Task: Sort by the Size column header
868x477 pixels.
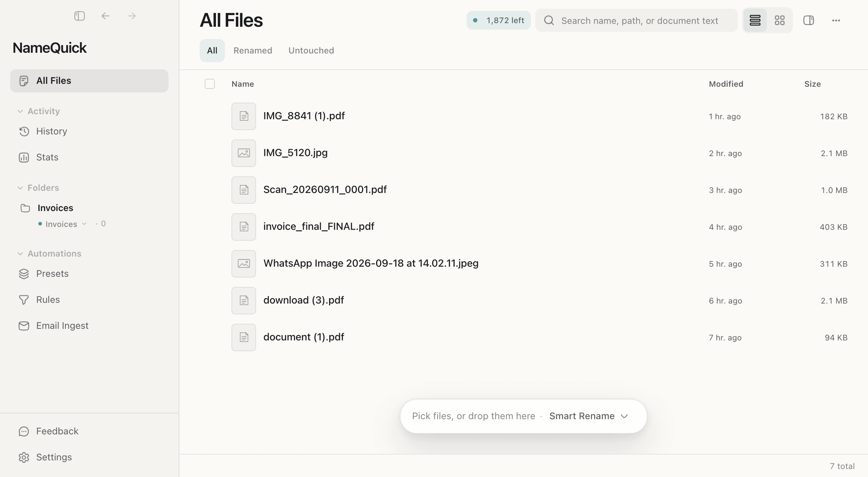Action: coord(813,84)
